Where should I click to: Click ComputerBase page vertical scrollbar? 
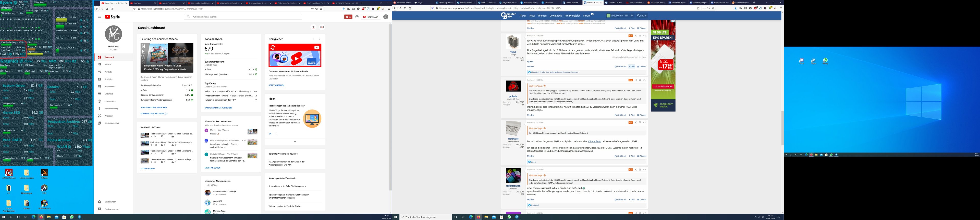click(782, 128)
